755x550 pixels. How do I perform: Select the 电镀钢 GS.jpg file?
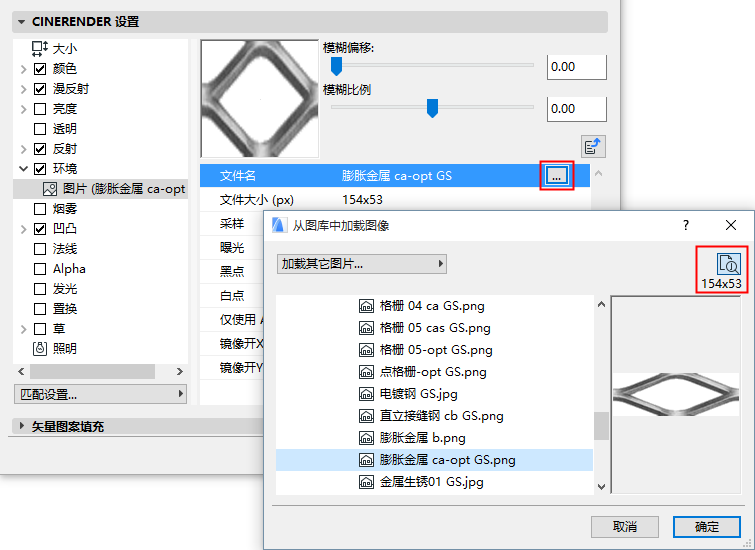click(434, 394)
